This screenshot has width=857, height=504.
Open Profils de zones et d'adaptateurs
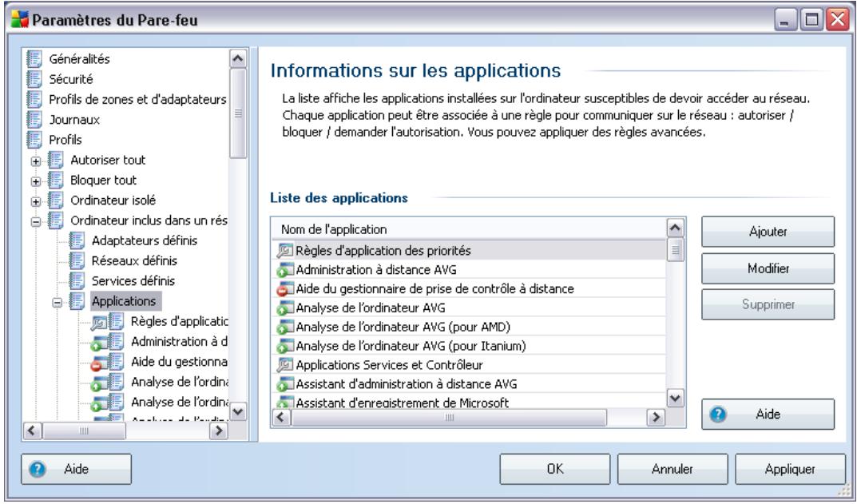137,99
